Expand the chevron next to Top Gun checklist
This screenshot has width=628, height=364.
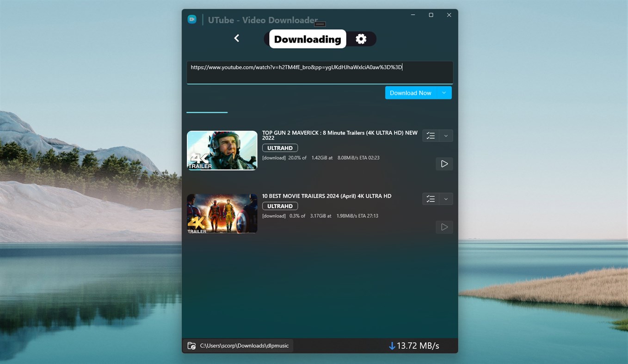coord(445,136)
